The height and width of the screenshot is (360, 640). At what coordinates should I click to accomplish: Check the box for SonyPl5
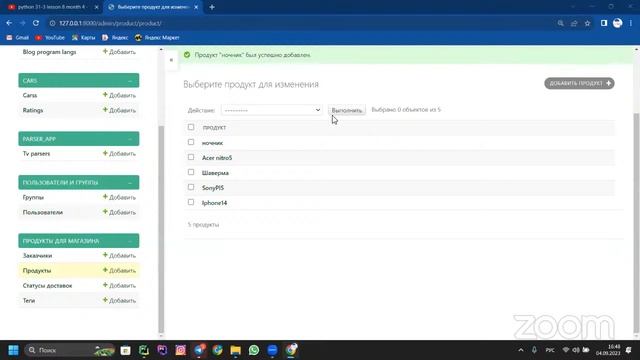coord(191,187)
